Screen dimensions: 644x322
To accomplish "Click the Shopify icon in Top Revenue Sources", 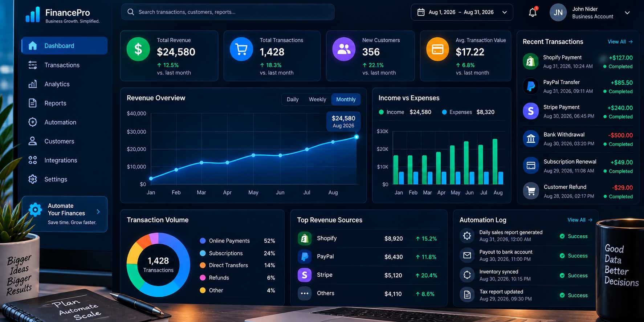I will 305,239.
